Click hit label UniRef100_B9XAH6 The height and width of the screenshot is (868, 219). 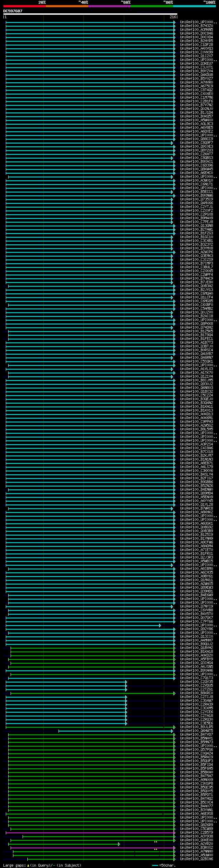196,670
